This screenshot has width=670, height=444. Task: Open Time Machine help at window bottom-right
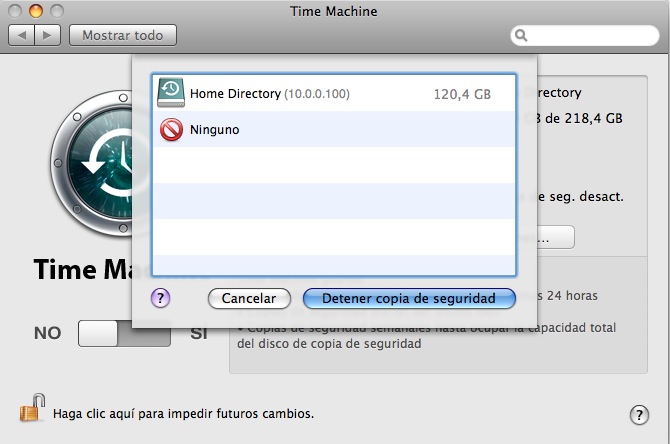click(x=640, y=415)
